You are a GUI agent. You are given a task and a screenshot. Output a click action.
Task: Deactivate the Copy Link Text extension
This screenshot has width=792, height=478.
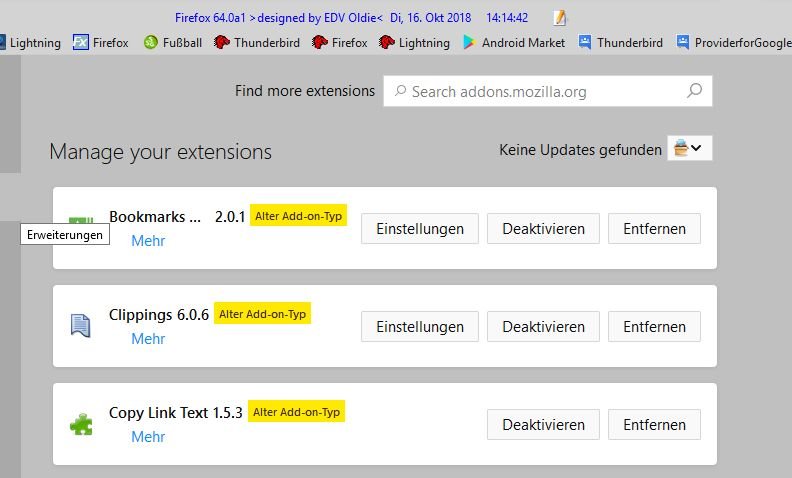(x=543, y=425)
